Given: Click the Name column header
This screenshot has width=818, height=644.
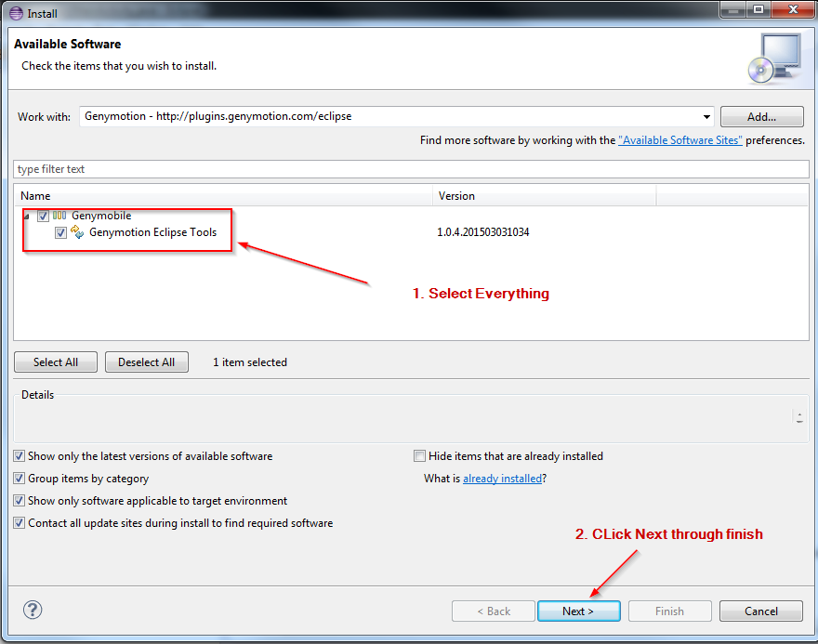Looking at the screenshot, I should tap(223, 196).
